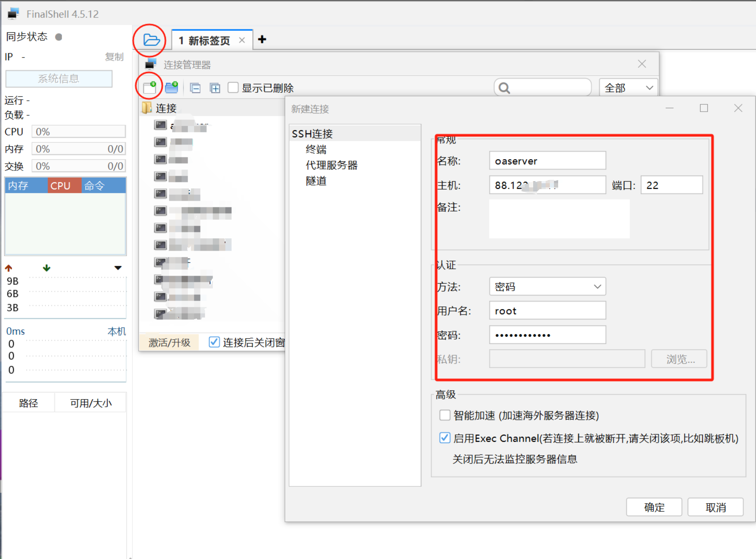Click the search magnifier icon
Image resolution: width=756 pixels, height=559 pixels.
coord(504,88)
